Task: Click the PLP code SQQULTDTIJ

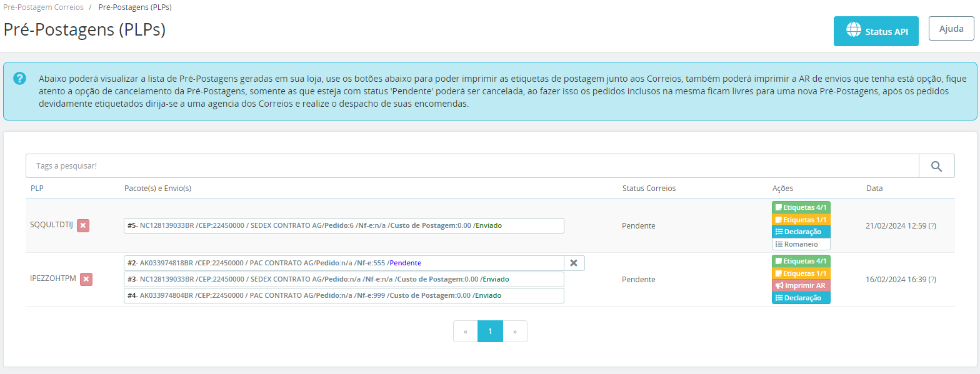Action: (51, 225)
